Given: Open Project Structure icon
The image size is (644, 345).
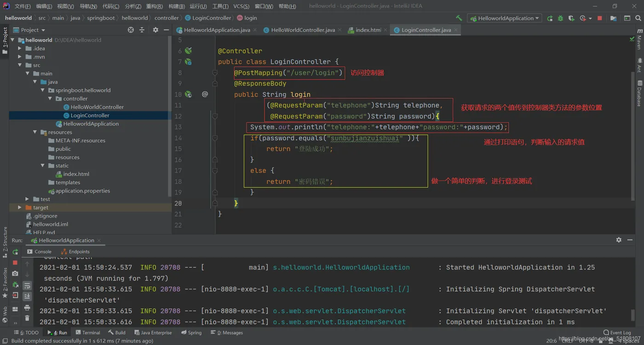Looking at the screenshot, I should 613,18.
